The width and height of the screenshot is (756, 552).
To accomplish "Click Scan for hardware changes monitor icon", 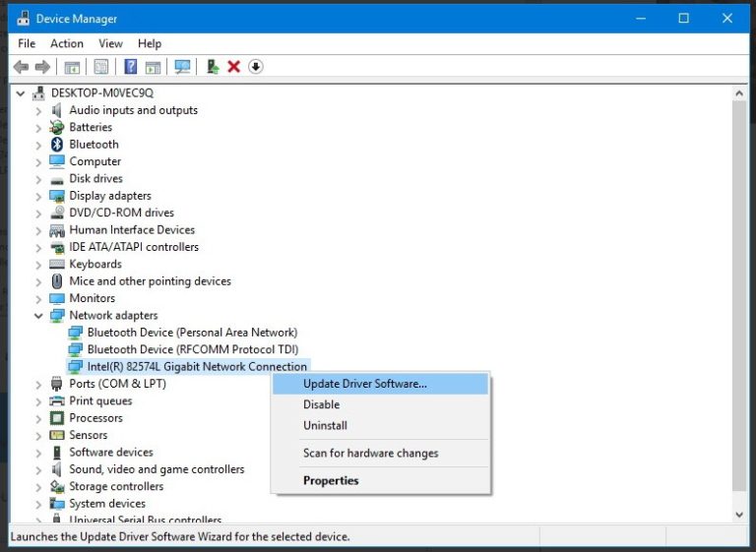I will pos(182,67).
